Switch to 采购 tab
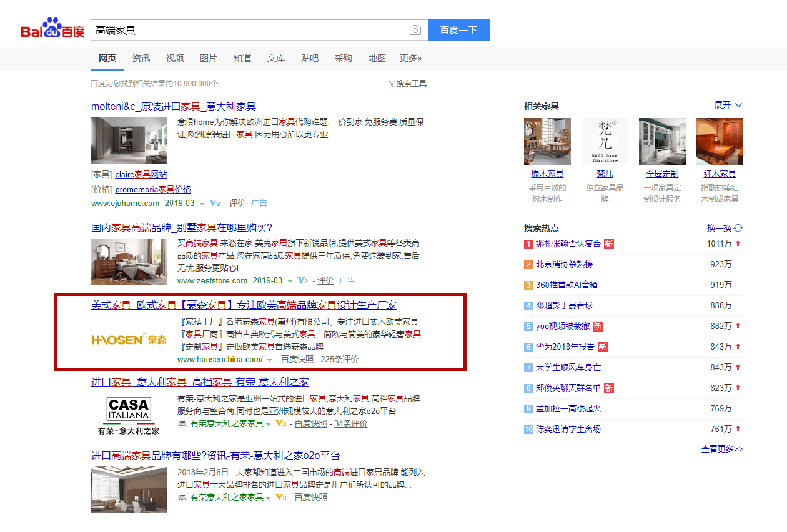 (344, 58)
